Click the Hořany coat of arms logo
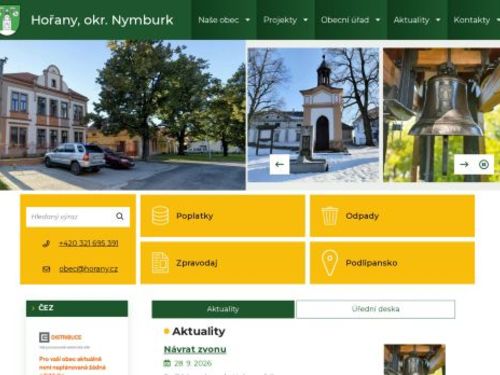 (9, 19)
